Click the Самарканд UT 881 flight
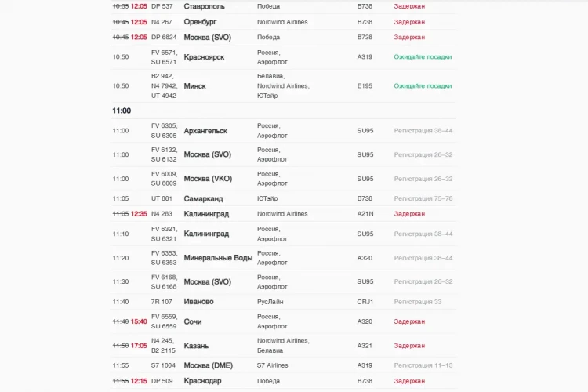The height and width of the screenshot is (392, 588). pos(283,198)
